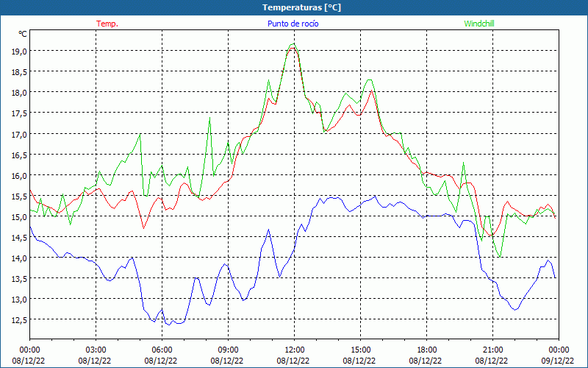Click the '19,0' y-axis value
This screenshot has width=588, height=368.
coord(19,52)
